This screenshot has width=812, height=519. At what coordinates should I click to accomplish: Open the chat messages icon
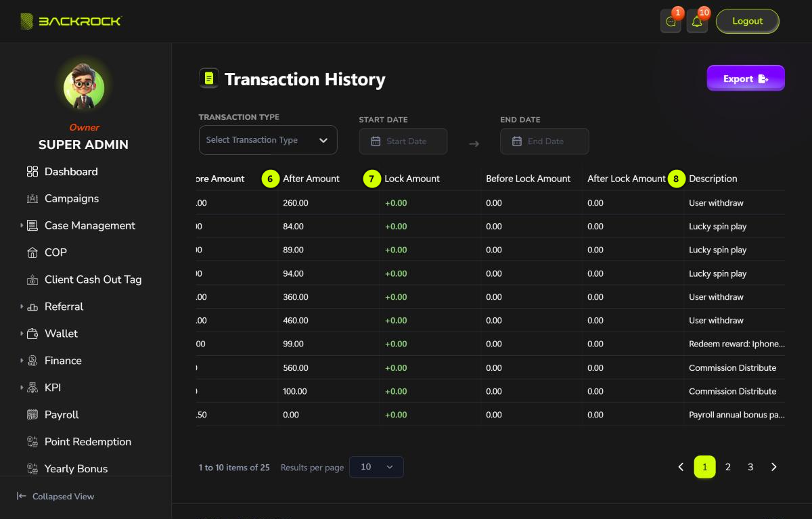pos(671,22)
